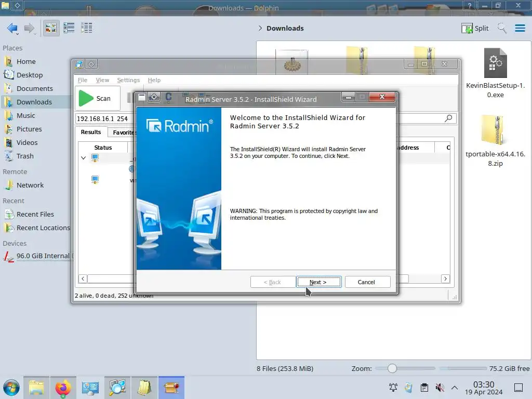Open the Windows-style start menu launcher
The width and height of the screenshot is (532, 399).
tap(11, 388)
